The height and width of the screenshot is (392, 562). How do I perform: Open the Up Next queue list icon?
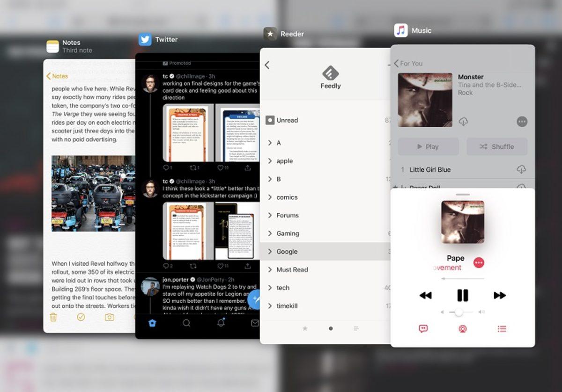(x=502, y=329)
